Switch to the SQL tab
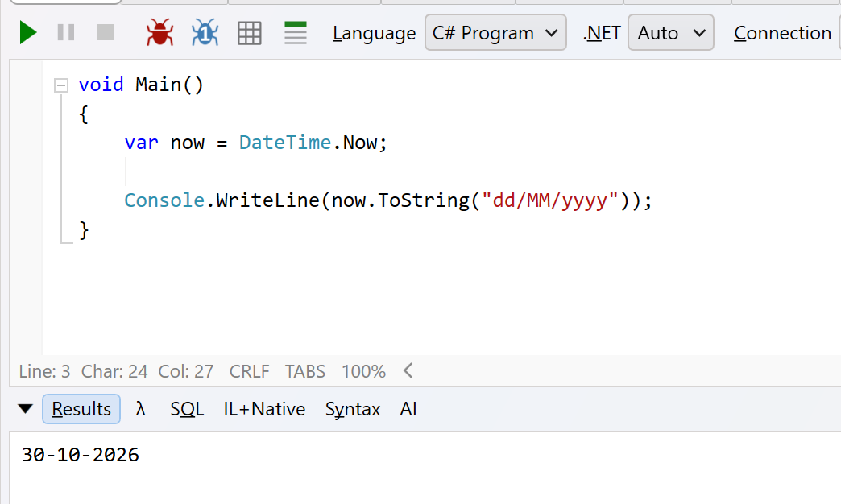Image resolution: width=841 pixels, height=504 pixels. point(187,409)
